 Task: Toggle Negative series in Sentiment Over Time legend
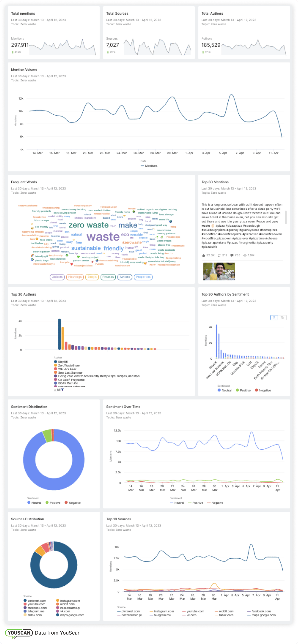(209, 503)
